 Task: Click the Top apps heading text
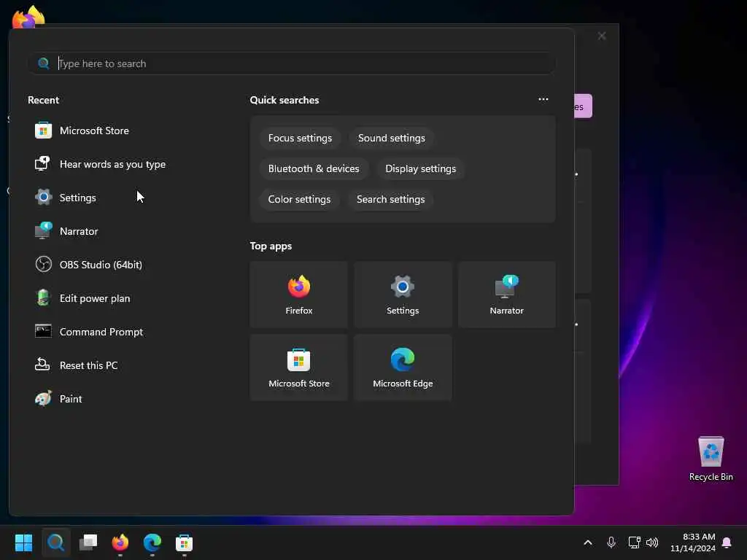[271, 246]
